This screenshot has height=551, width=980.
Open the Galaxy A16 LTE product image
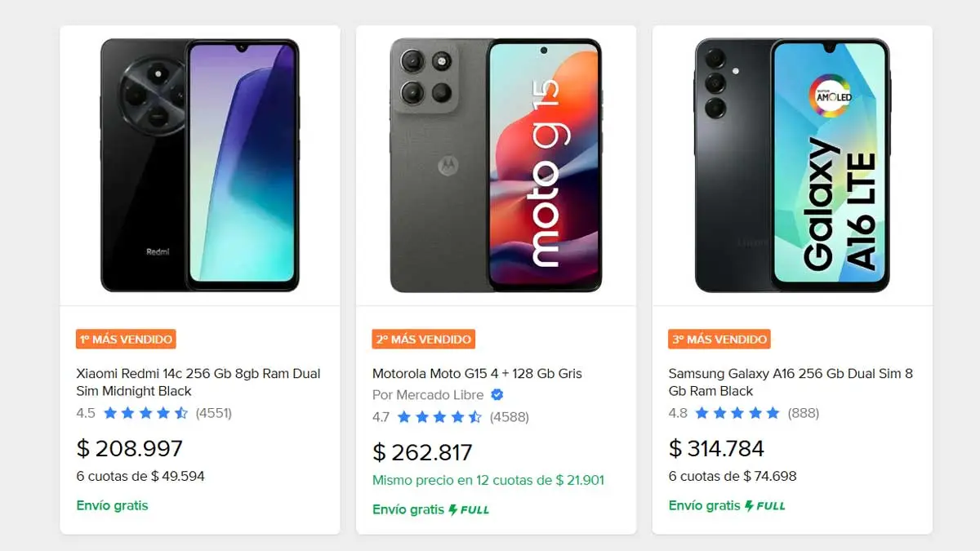click(x=792, y=165)
